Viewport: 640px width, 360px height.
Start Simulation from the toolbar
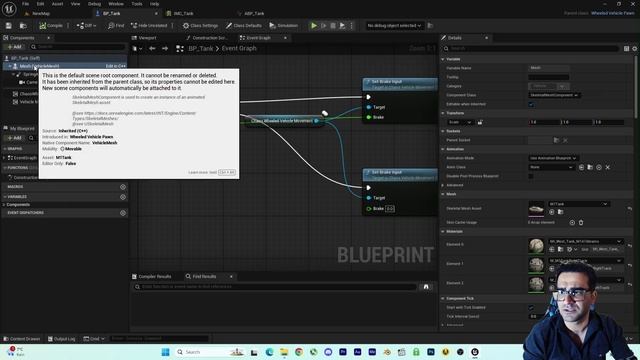coord(284,26)
